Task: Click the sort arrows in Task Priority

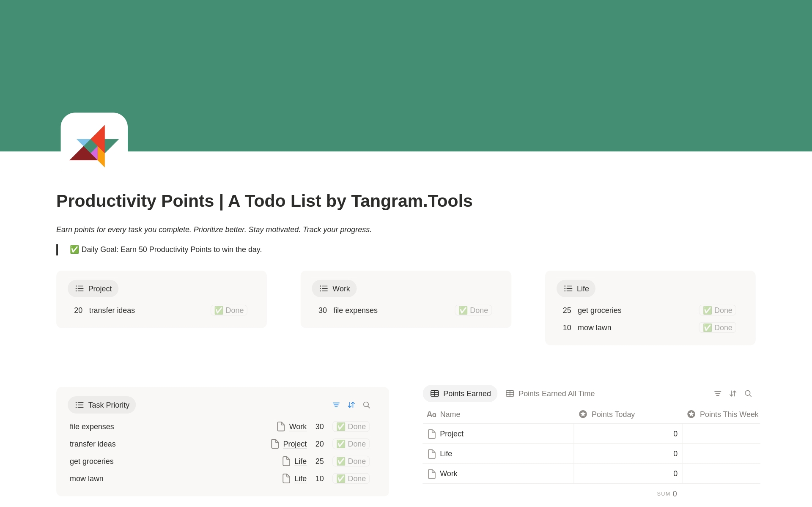Action: pos(351,405)
